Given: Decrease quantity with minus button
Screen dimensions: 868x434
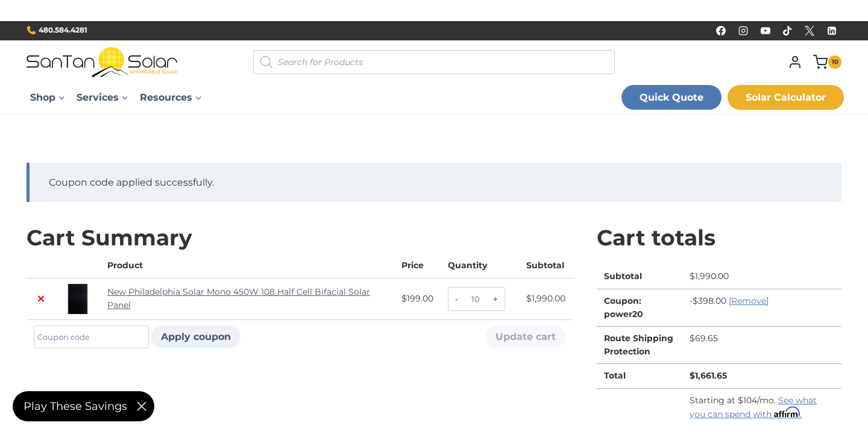Looking at the screenshot, I should click(456, 299).
